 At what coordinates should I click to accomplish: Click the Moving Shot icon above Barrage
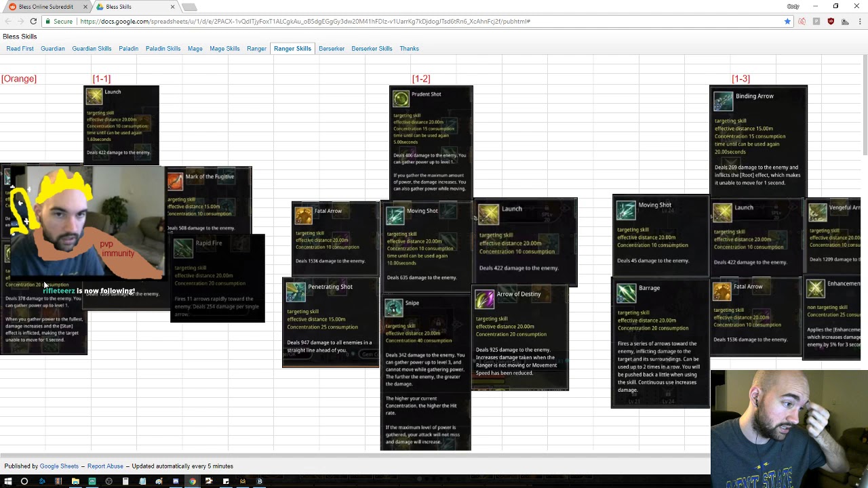tap(626, 210)
